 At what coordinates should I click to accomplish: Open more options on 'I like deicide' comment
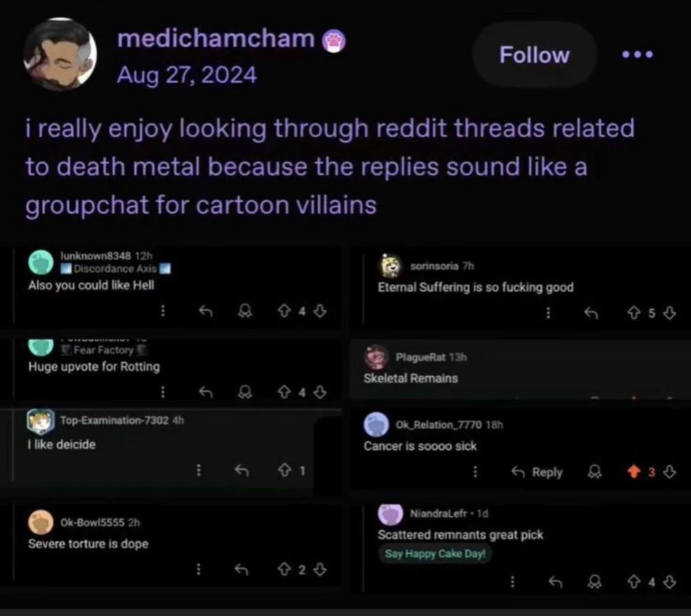[198, 470]
